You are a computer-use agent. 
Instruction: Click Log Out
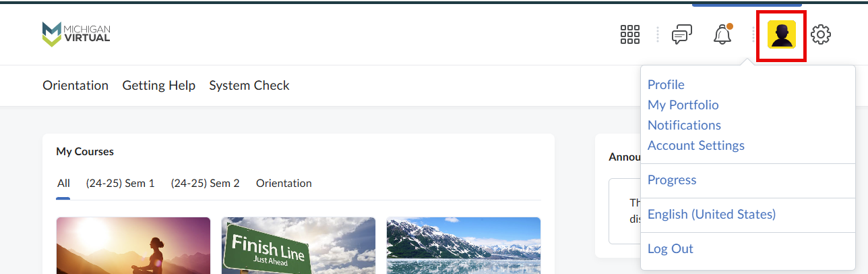click(670, 248)
